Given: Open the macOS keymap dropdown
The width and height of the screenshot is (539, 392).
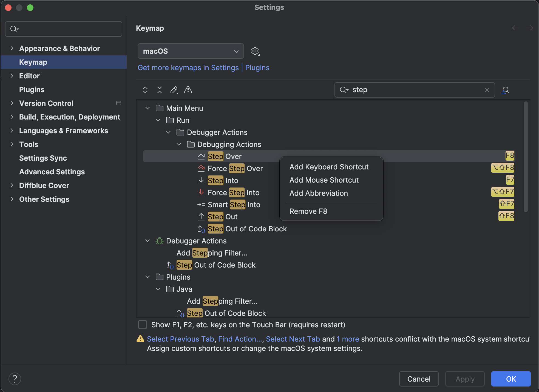Looking at the screenshot, I should click(x=190, y=51).
